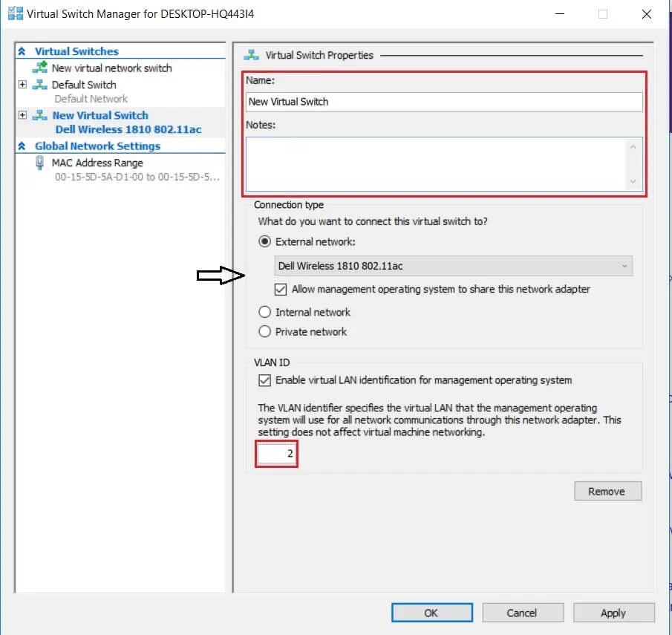Uncheck Allow management operating system sharing
This screenshot has height=635, width=672.
(281, 290)
